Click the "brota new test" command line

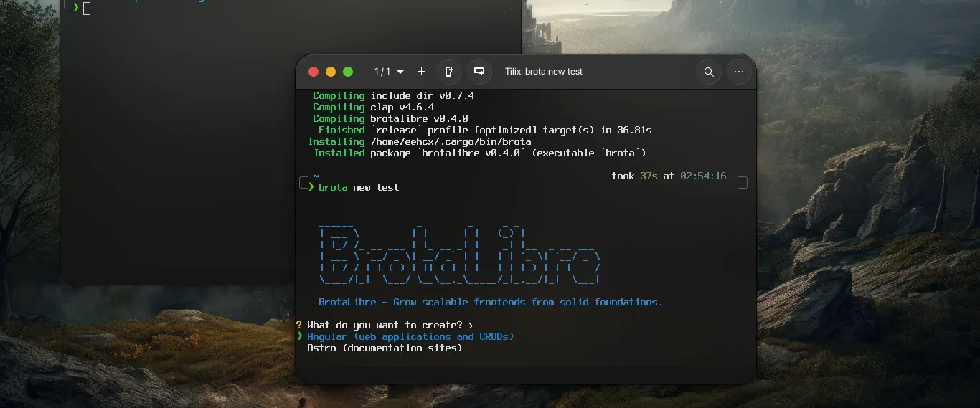(359, 187)
